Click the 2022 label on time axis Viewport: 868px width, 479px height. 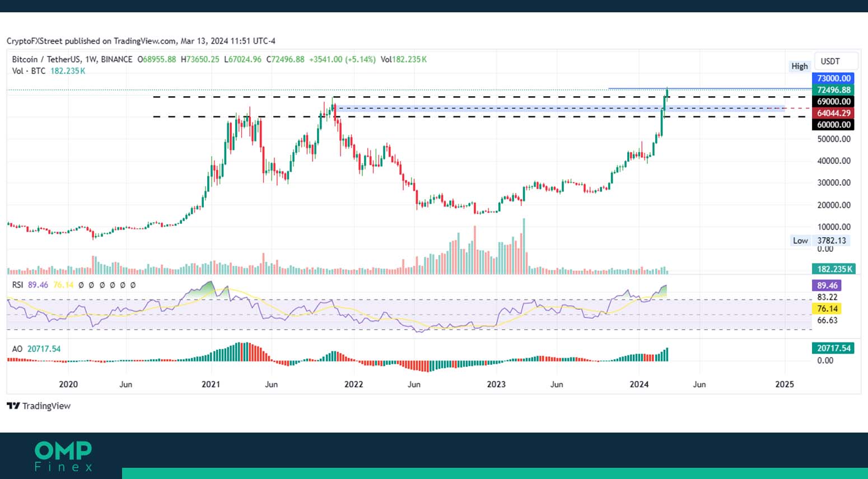click(x=353, y=384)
